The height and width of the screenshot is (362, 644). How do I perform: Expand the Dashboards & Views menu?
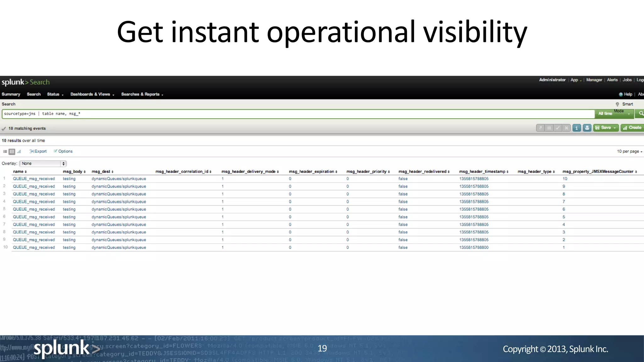click(x=92, y=94)
